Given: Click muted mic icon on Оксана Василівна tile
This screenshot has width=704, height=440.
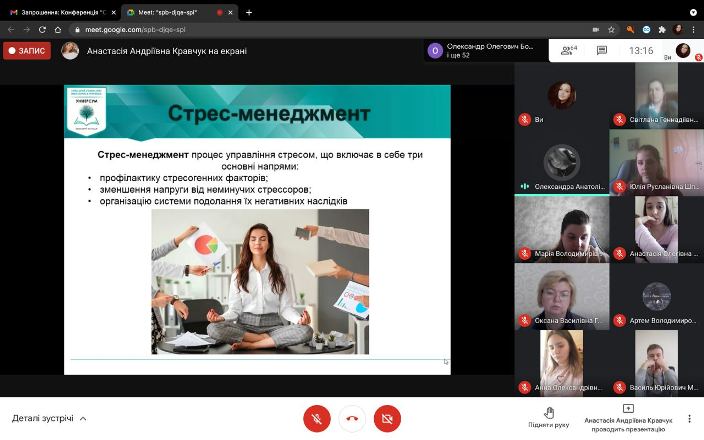Looking at the screenshot, I should click(524, 321).
